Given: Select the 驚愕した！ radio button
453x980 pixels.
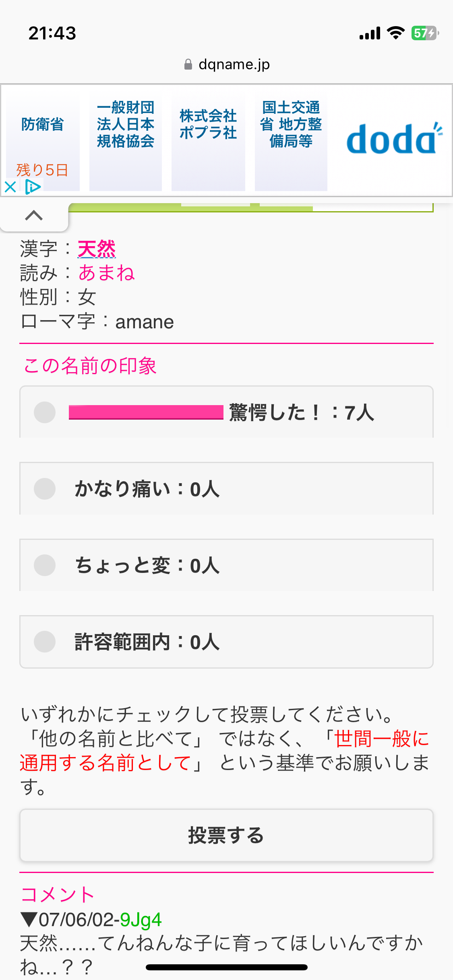Looking at the screenshot, I should (x=45, y=412).
